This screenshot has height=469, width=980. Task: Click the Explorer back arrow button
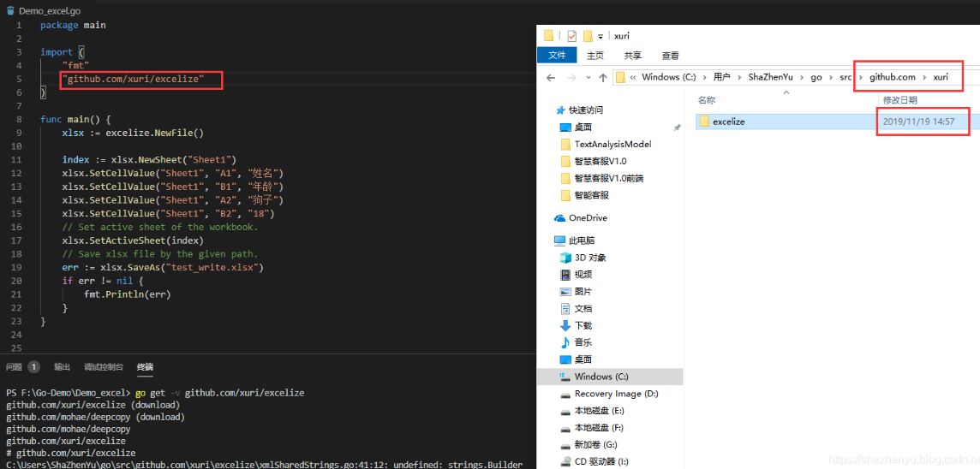549,77
